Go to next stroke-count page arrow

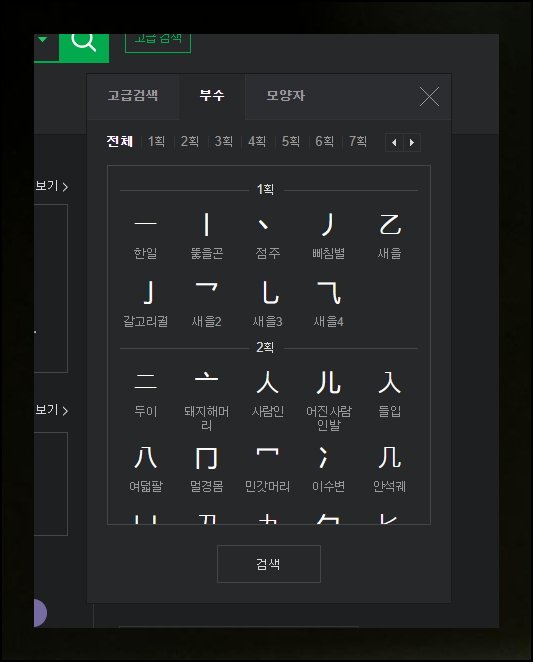coord(412,143)
